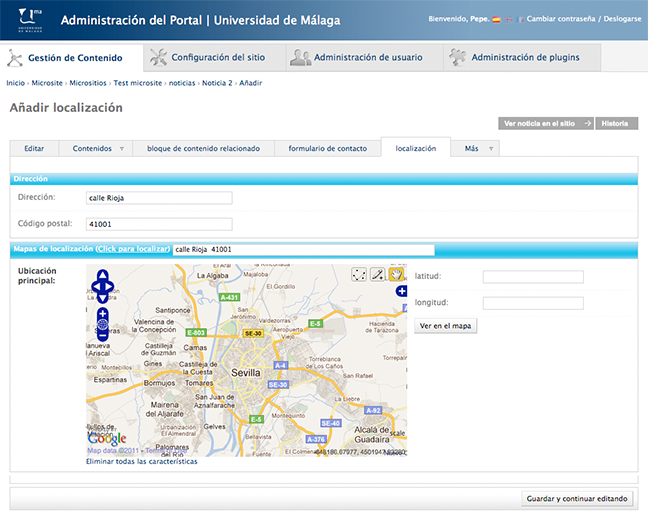Pan the map right with the arrow
Image resolution: width=648 pixels, height=532 pixels.
(x=109, y=286)
